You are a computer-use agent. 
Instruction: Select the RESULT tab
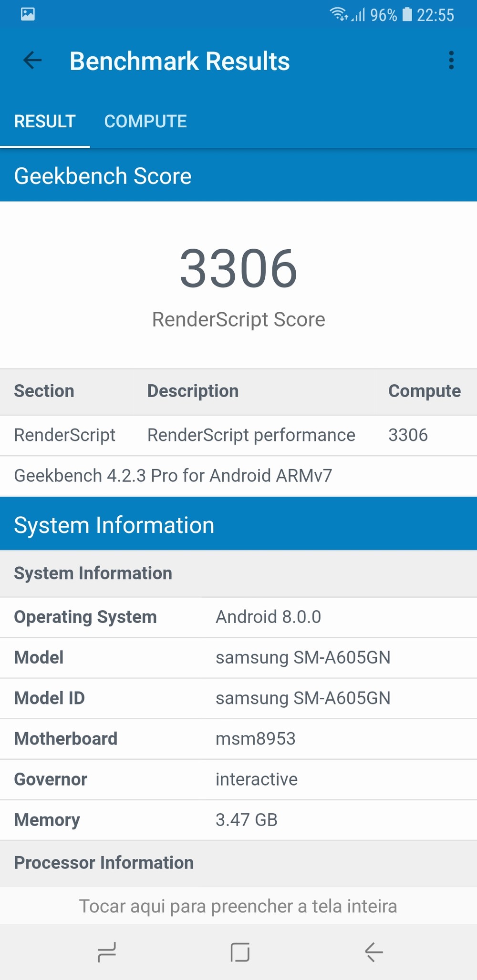[45, 122]
